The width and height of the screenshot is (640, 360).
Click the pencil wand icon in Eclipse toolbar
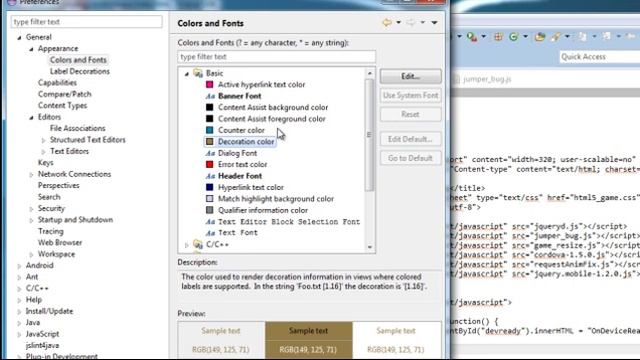[556, 37]
